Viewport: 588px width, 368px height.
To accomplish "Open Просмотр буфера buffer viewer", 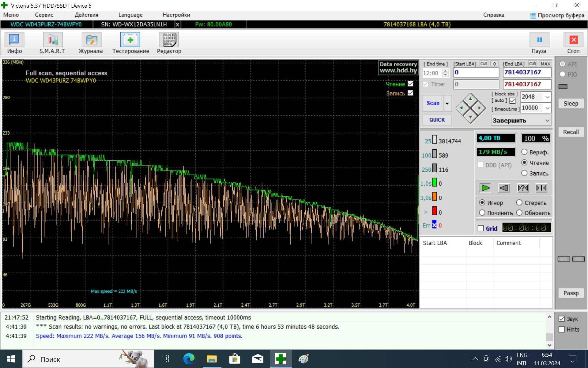I will tap(557, 15).
